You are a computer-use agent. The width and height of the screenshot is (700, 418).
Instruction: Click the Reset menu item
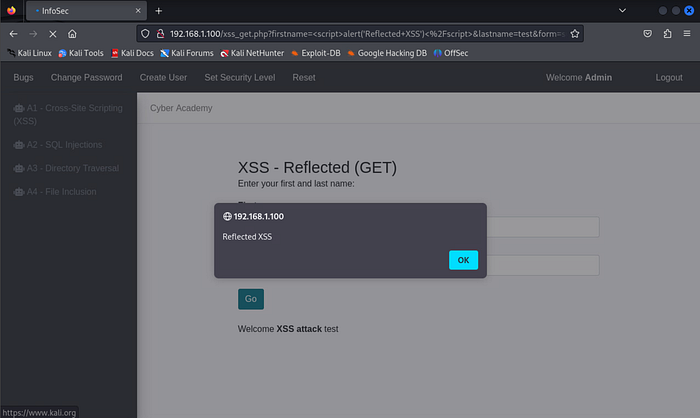pos(304,78)
